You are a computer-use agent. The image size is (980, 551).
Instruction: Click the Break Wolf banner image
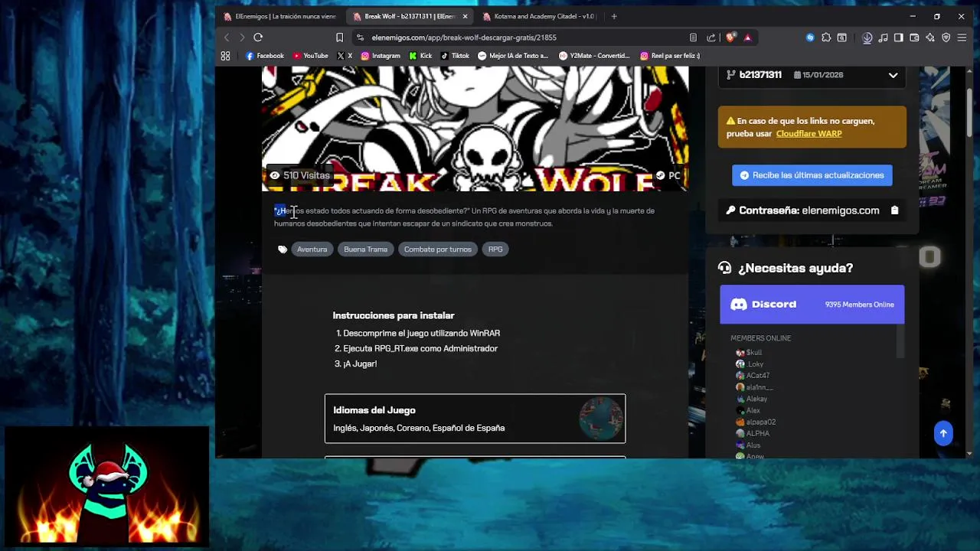[475, 129]
